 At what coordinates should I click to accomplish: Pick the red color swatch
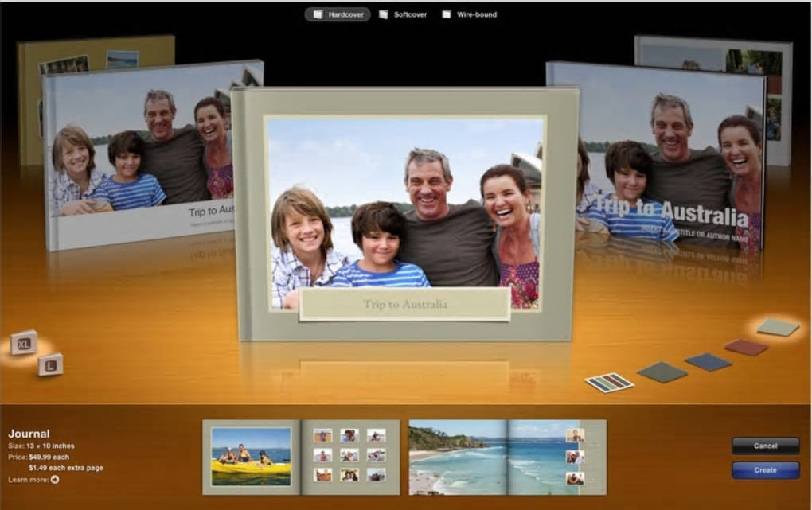coord(746,347)
